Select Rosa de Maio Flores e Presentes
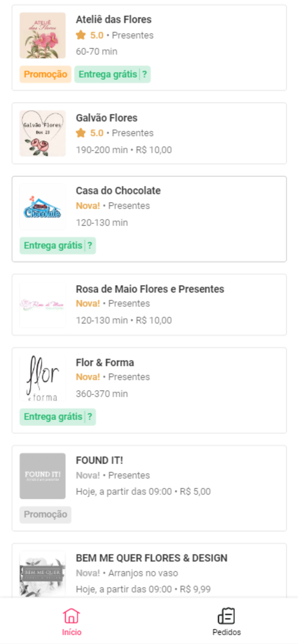Viewport: 298px width, 644px height. 149,304
